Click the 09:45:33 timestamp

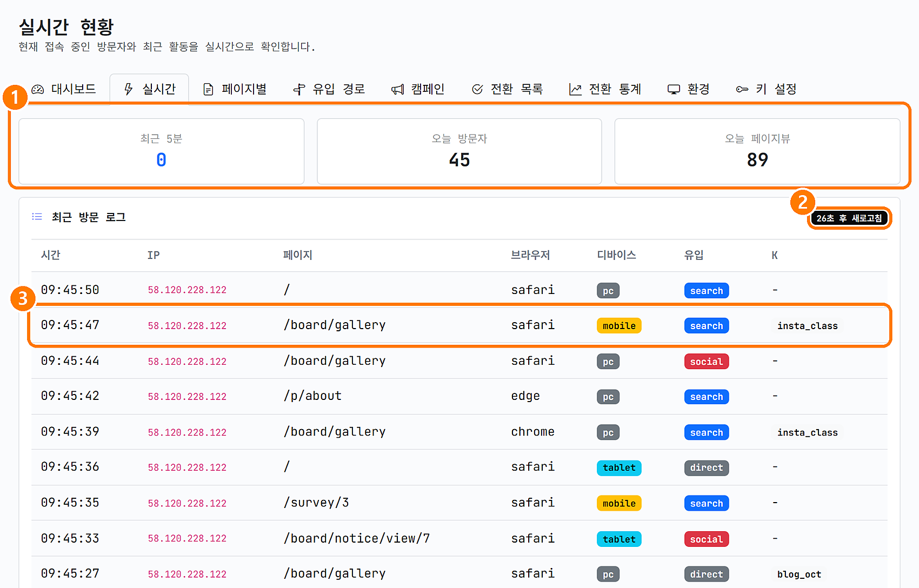[x=70, y=538]
